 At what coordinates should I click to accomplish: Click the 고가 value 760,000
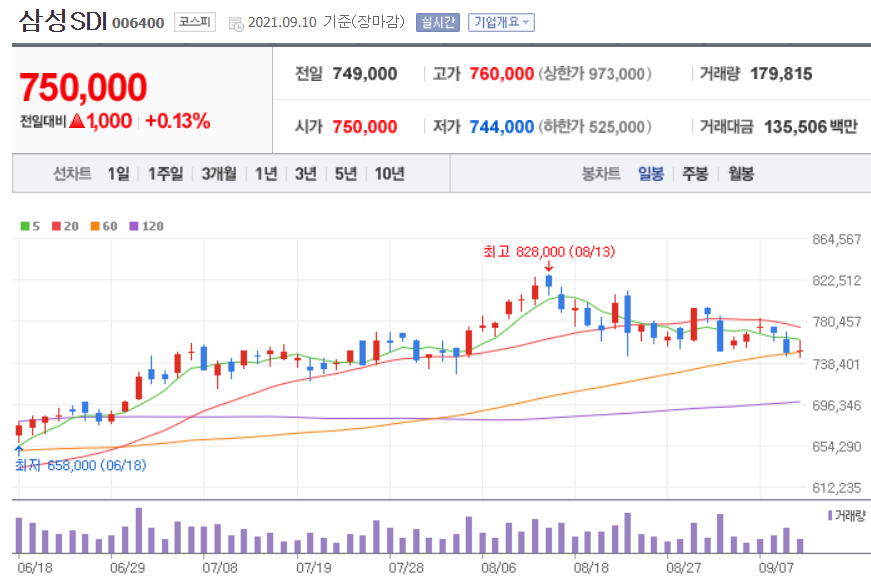pos(502,74)
